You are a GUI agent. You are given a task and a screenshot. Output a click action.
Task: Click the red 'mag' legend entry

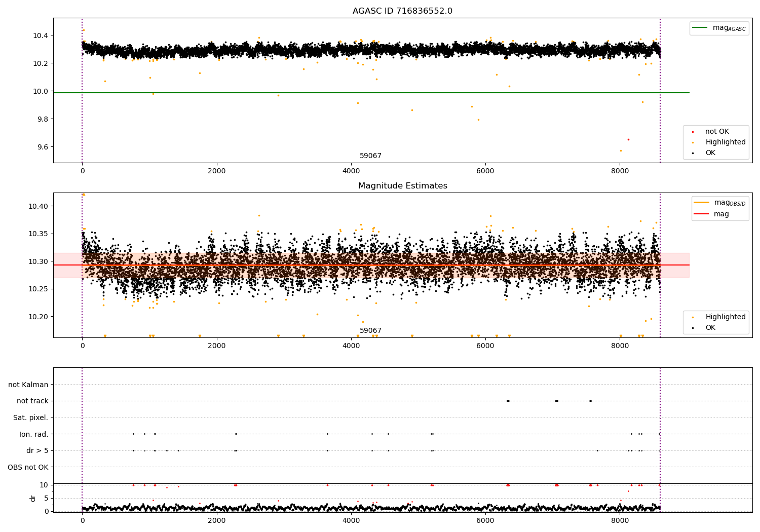[x=701, y=214]
